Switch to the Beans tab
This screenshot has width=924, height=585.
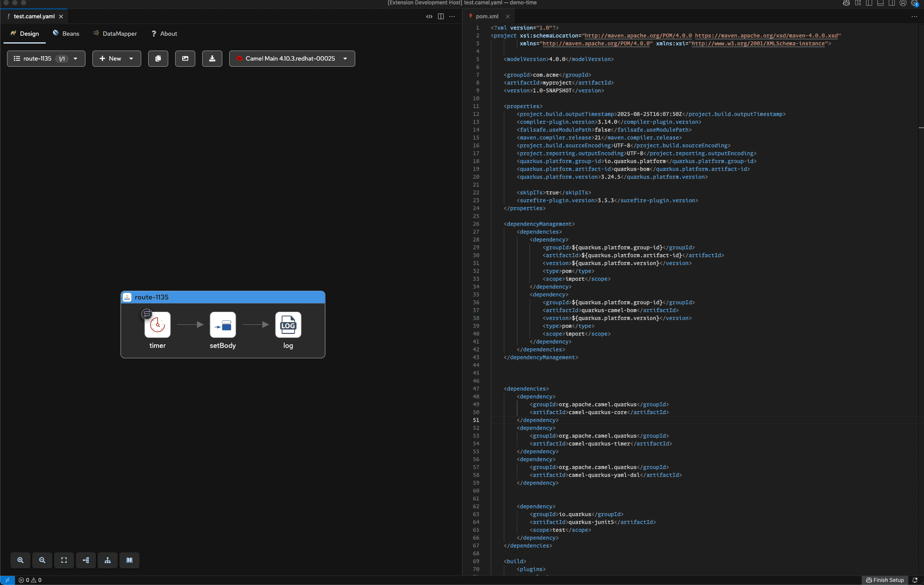(66, 34)
